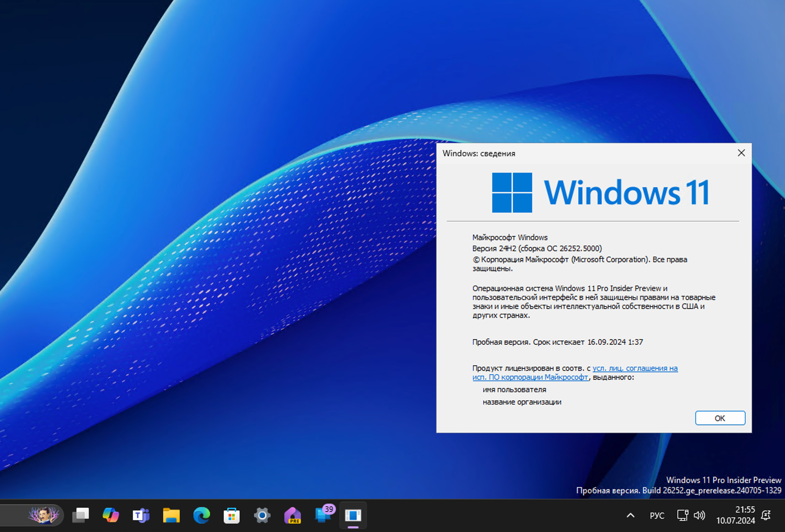Start Microsoft Edge browser
This screenshot has height=532, width=785.
pos(201,516)
